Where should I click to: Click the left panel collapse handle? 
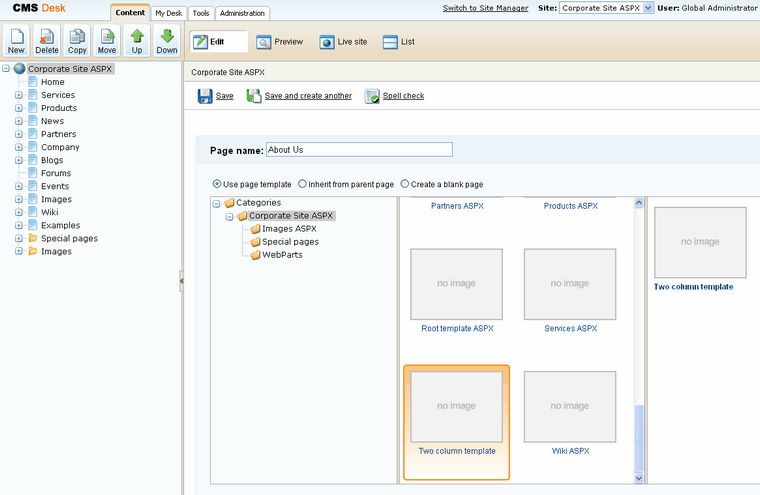point(181,281)
